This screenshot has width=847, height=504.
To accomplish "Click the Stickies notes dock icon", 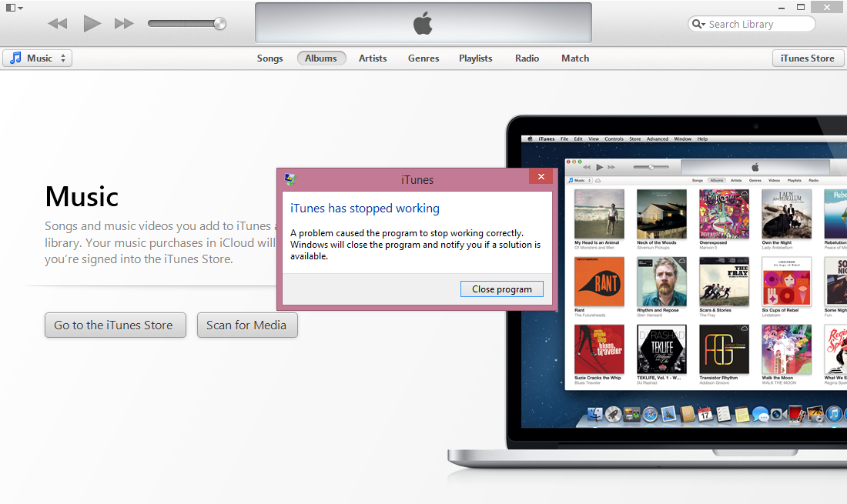I will pos(742,415).
